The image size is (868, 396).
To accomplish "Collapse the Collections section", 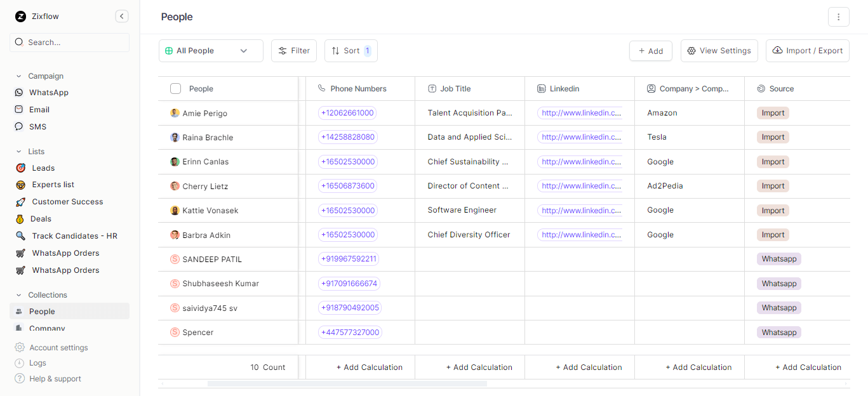I will tap(19, 295).
